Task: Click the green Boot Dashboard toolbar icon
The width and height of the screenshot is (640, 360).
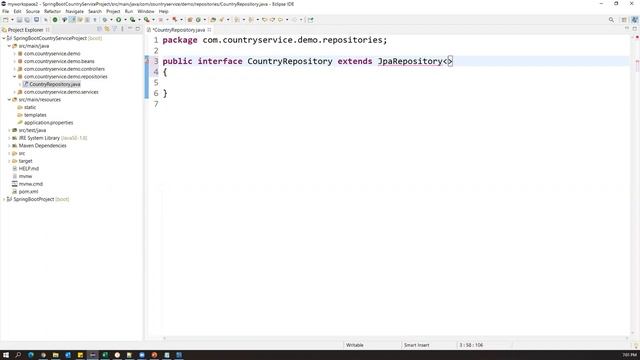Action: (55, 20)
